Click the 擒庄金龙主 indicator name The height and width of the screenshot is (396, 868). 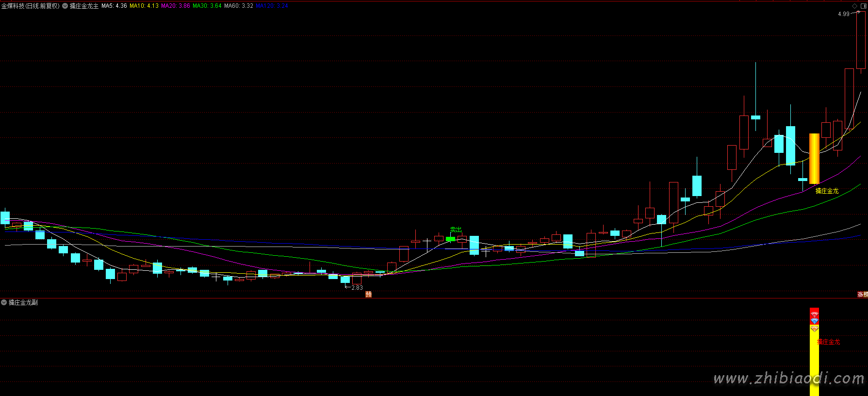(84, 6)
